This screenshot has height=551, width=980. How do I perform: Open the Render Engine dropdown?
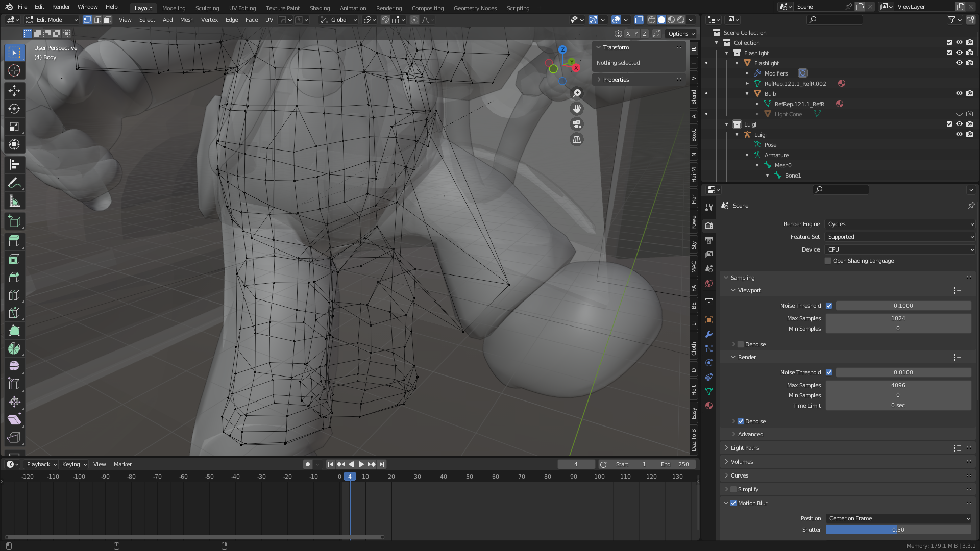[x=900, y=224]
